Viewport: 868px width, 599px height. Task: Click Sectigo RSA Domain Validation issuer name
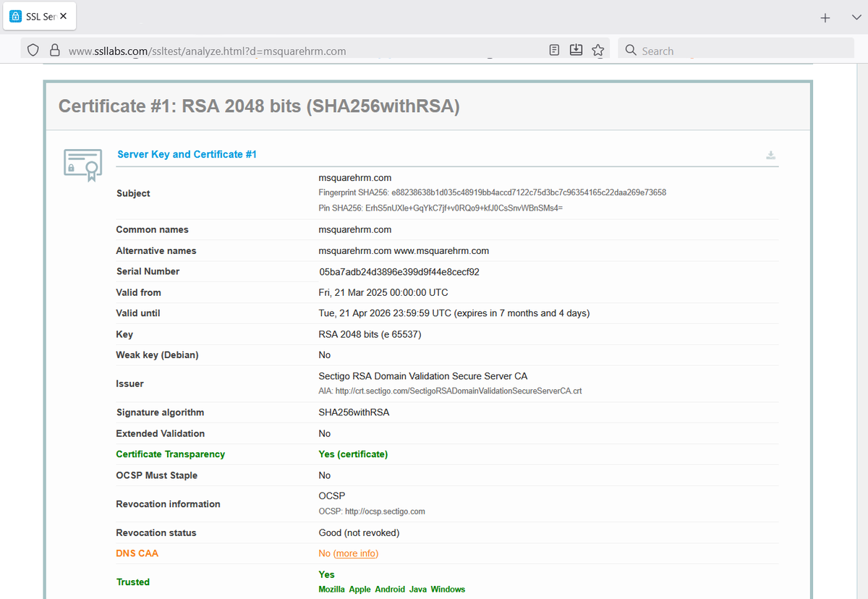pos(423,376)
